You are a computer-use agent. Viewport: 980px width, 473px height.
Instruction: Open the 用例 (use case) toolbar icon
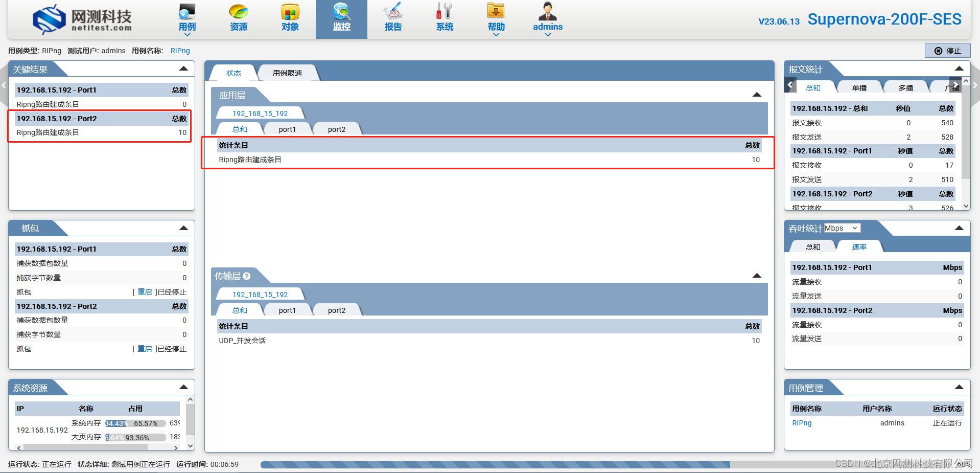click(x=187, y=18)
